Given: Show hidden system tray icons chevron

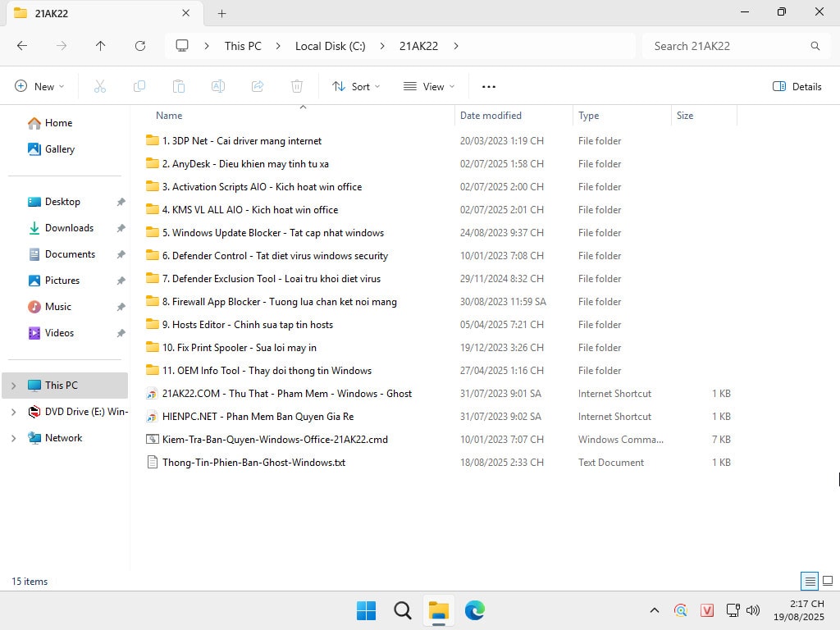Looking at the screenshot, I should (x=654, y=610).
